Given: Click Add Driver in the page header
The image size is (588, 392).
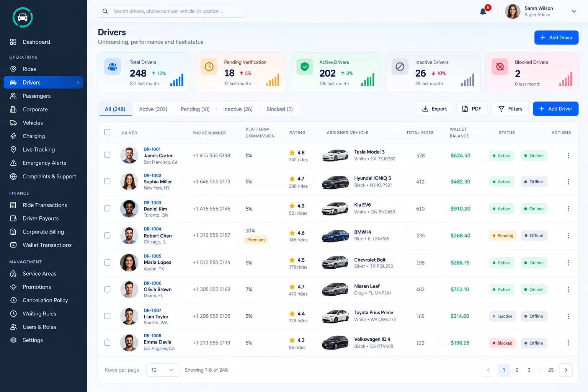Looking at the screenshot, I should click(556, 38).
